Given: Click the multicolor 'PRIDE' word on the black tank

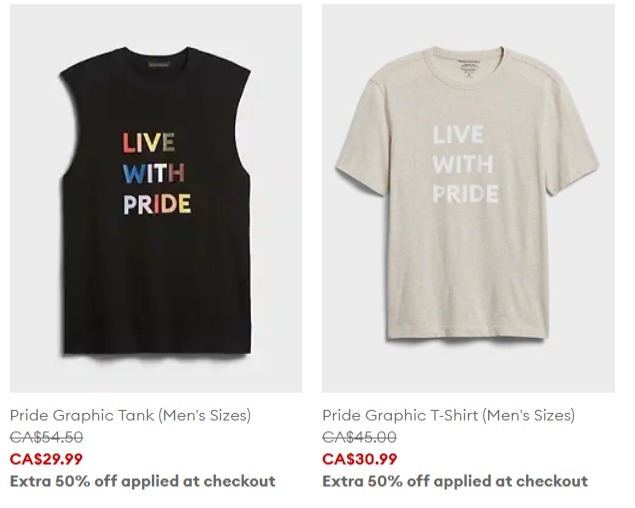Looking at the screenshot, I should pos(157,204).
